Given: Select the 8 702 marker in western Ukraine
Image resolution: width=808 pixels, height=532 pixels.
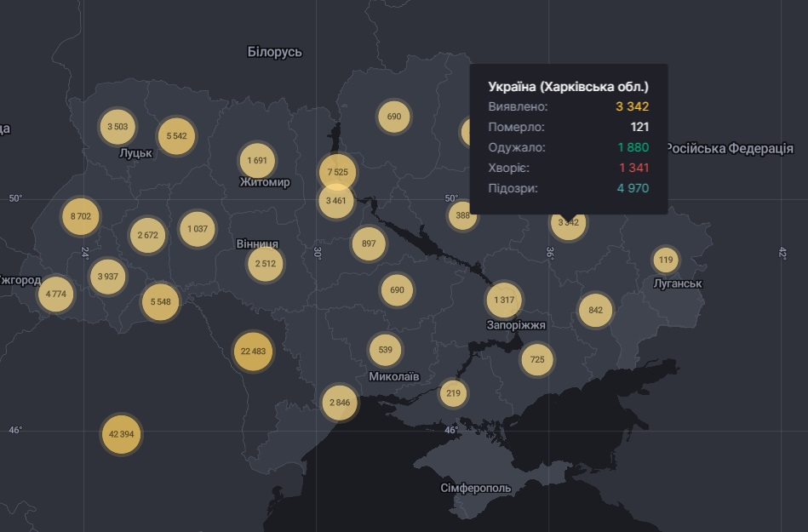Looking at the screenshot, I should [x=82, y=216].
